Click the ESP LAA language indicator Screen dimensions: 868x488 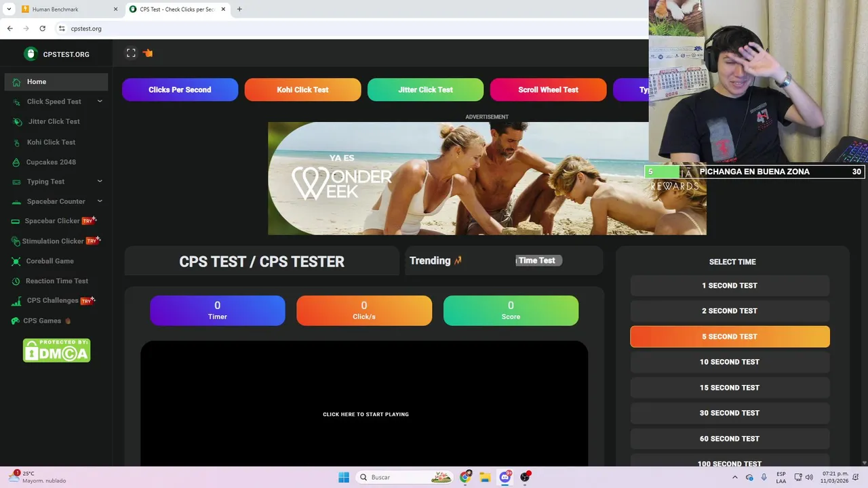pos(781,477)
